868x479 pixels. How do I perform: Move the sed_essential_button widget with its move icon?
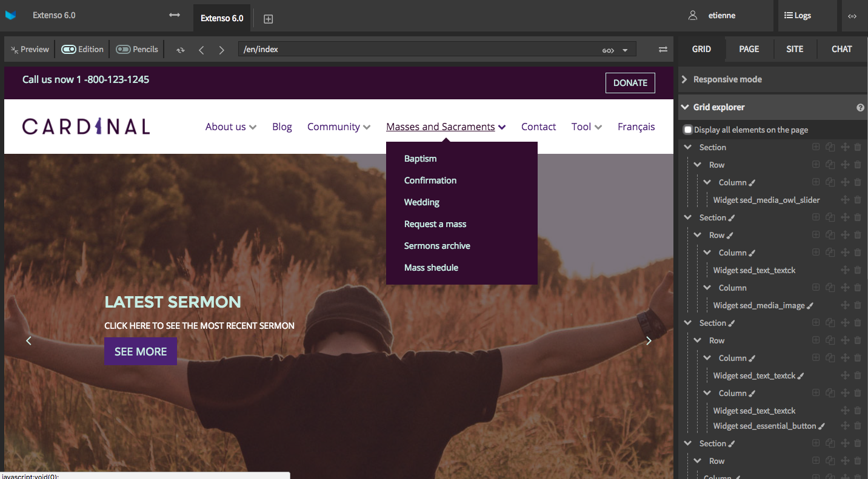[x=844, y=426]
